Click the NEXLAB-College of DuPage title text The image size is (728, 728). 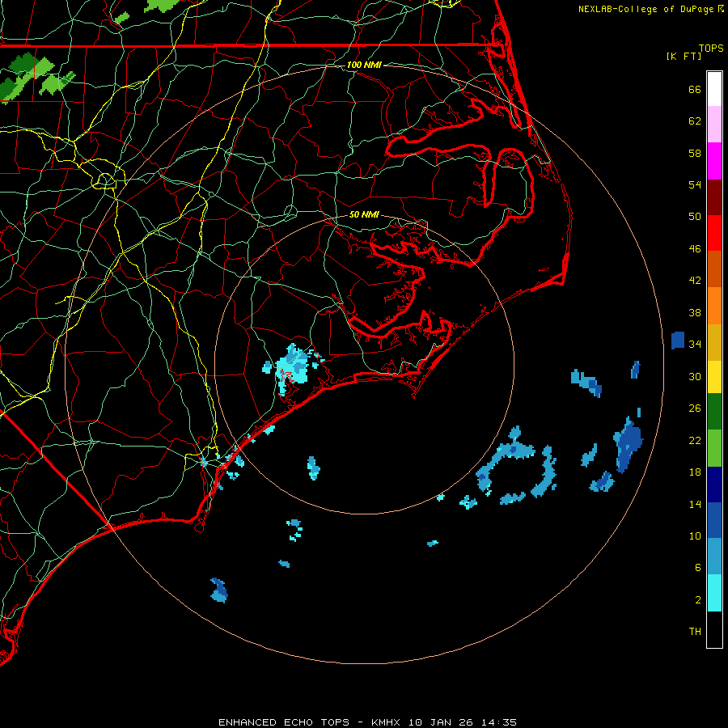click(x=645, y=9)
